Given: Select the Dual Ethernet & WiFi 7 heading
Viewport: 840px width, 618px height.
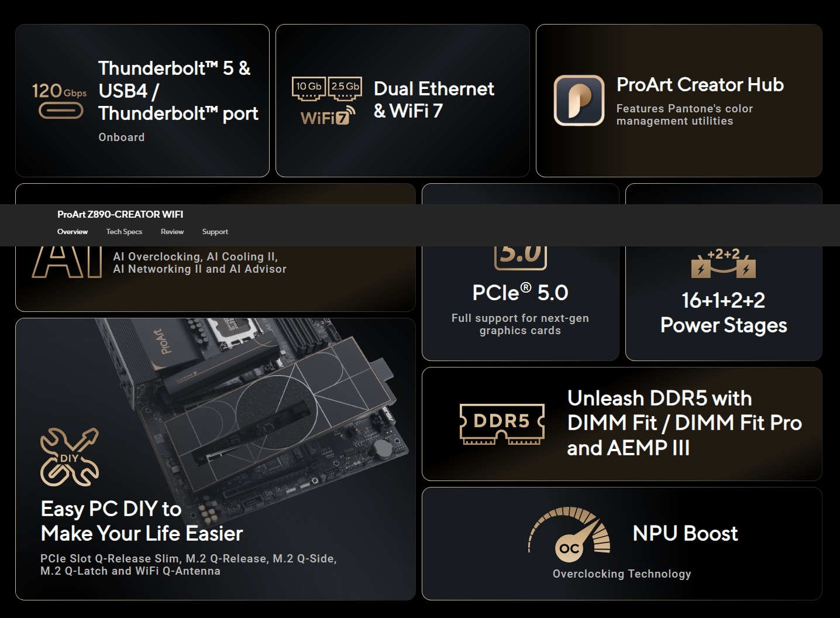Looking at the screenshot, I should (x=433, y=99).
